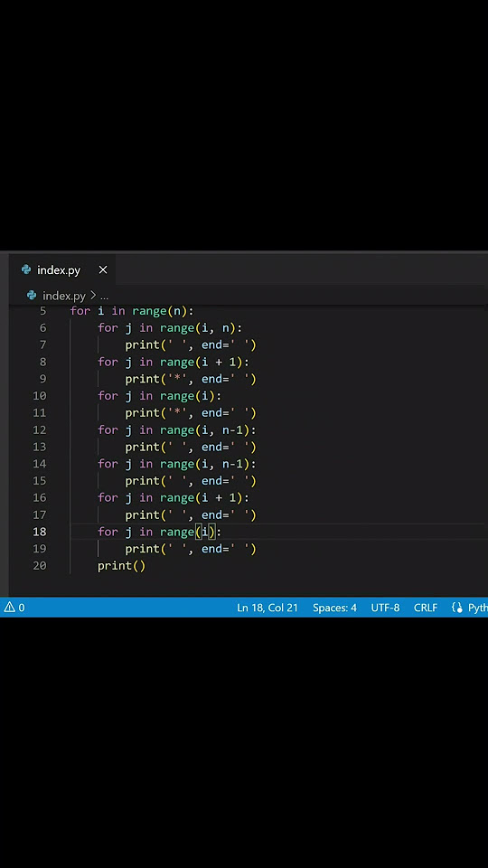The width and height of the screenshot is (488, 868).
Task: Click the print statement on line 7
Action: 191,344
